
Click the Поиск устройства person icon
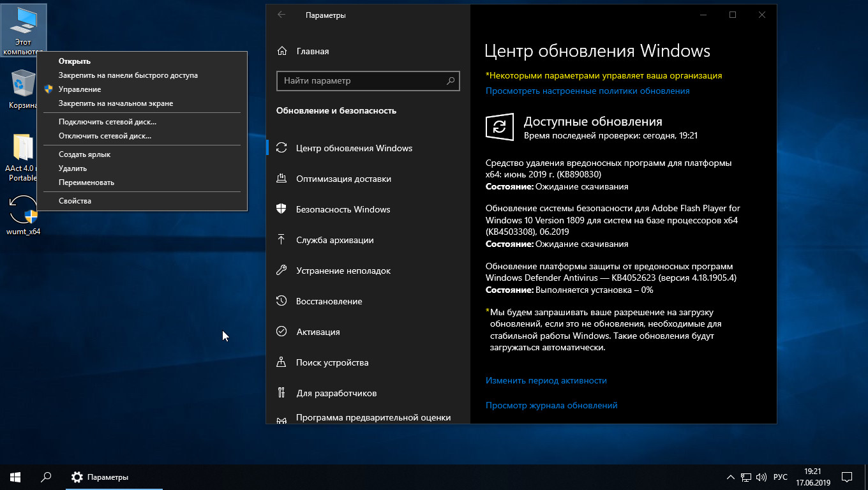[x=281, y=362]
